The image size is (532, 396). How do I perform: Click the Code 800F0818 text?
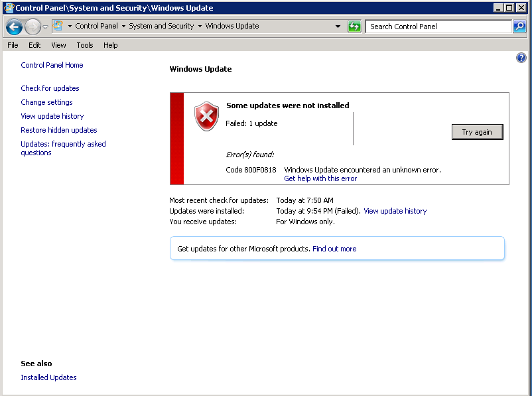click(x=251, y=170)
